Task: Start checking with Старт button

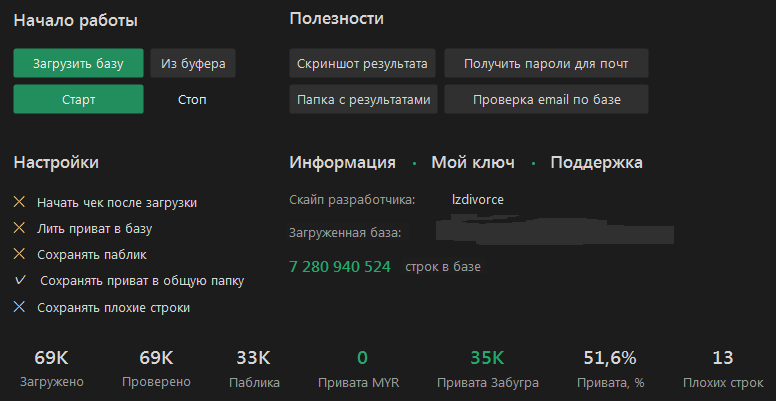Action: coord(78,100)
